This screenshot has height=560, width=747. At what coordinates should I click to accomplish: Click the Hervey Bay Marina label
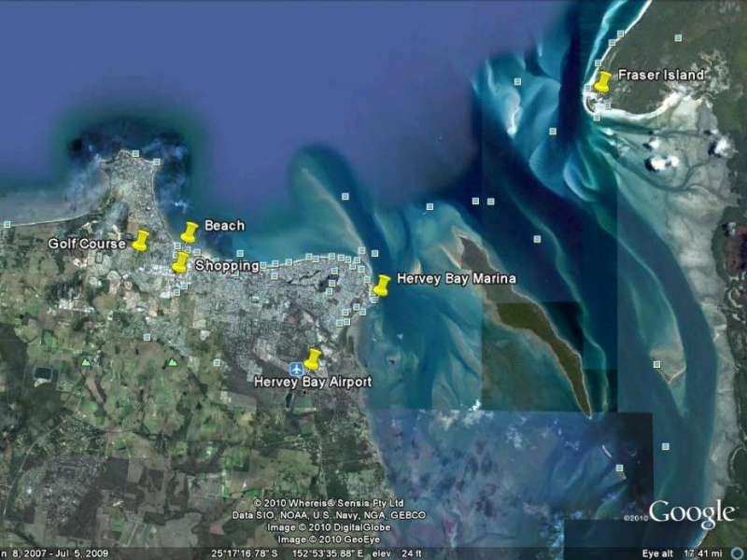point(457,278)
